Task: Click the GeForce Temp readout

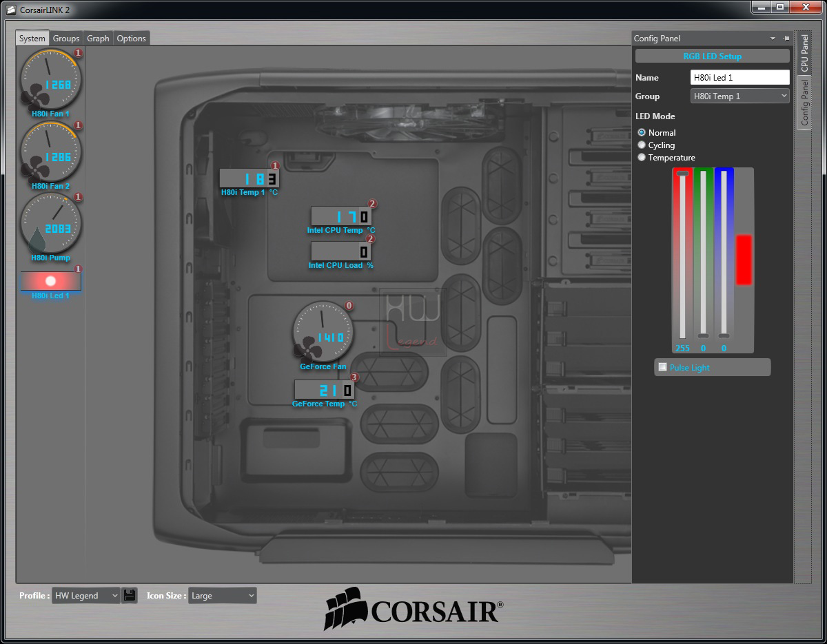Action: point(324,390)
